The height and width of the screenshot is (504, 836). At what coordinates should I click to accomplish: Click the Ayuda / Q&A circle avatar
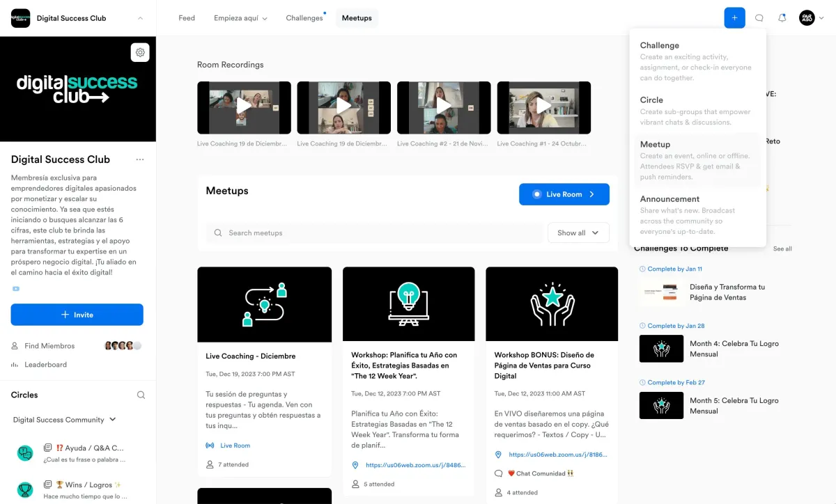coord(25,453)
